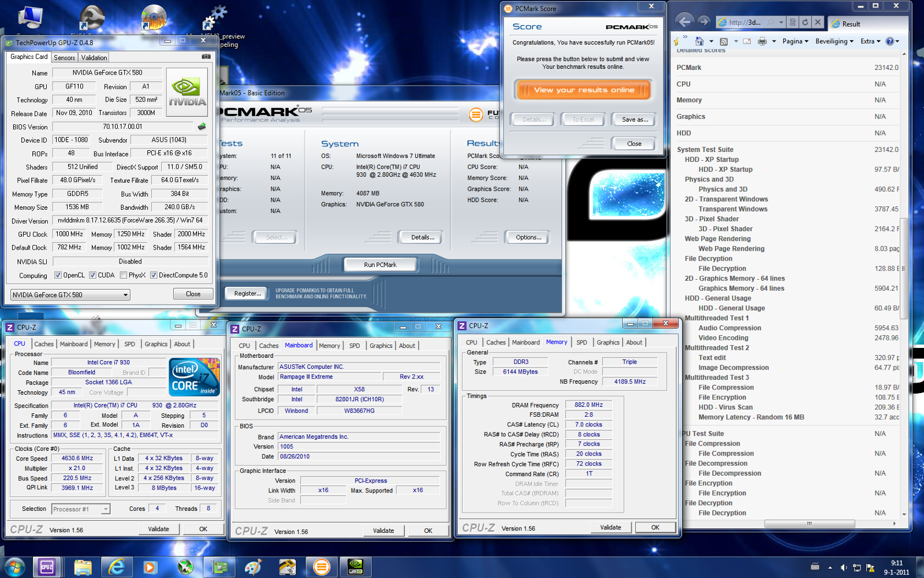Click the Paint palette taskbar icon

coord(253,567)
